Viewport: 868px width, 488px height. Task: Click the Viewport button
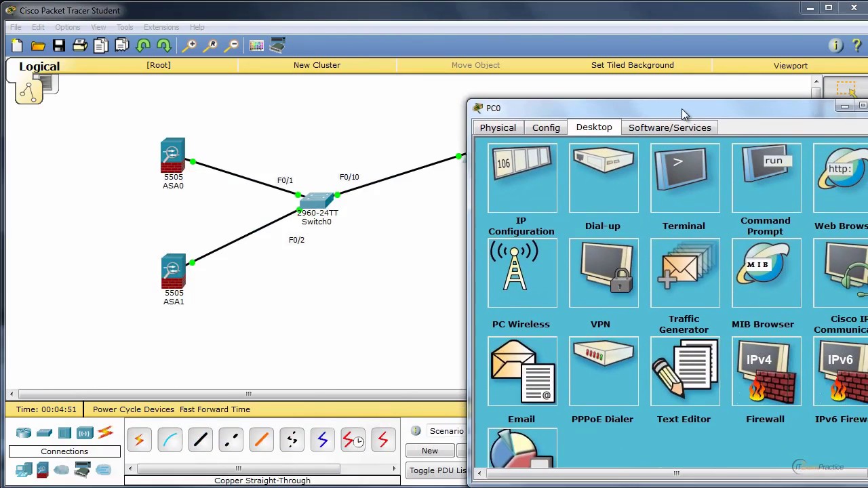791,66
